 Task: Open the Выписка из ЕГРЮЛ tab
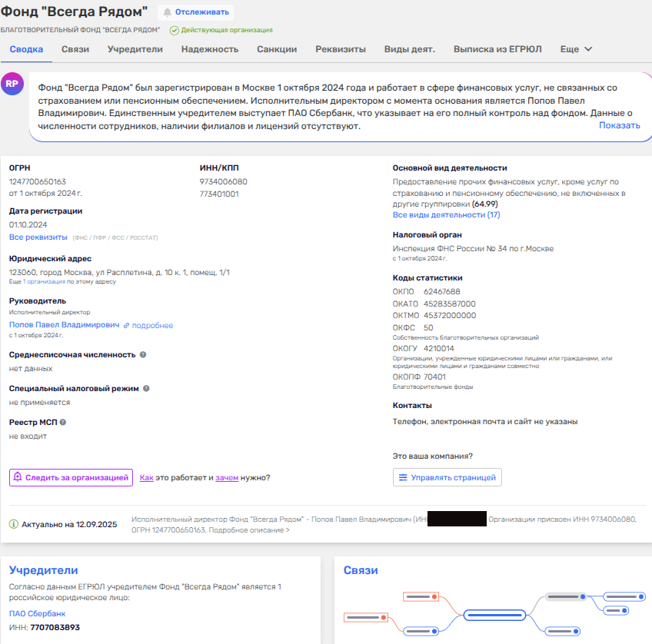[x=497, y=49]
